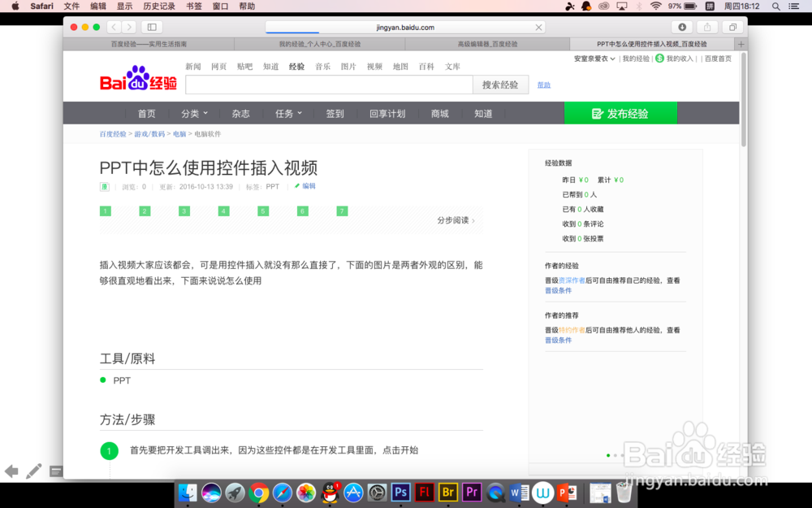Open QuickTime Player from the dock
Image resolution: width=812 pixels, height=508 pixels.
pos(495,493)
